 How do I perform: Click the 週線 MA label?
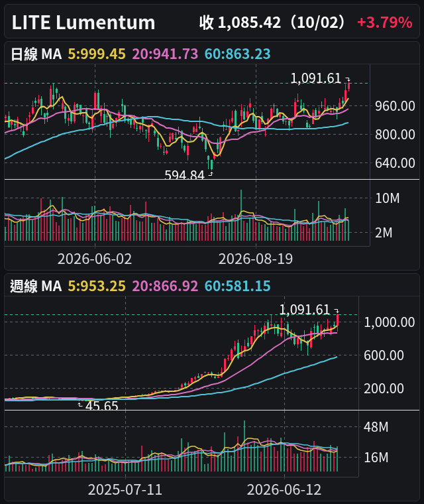(x=36, y=286)
